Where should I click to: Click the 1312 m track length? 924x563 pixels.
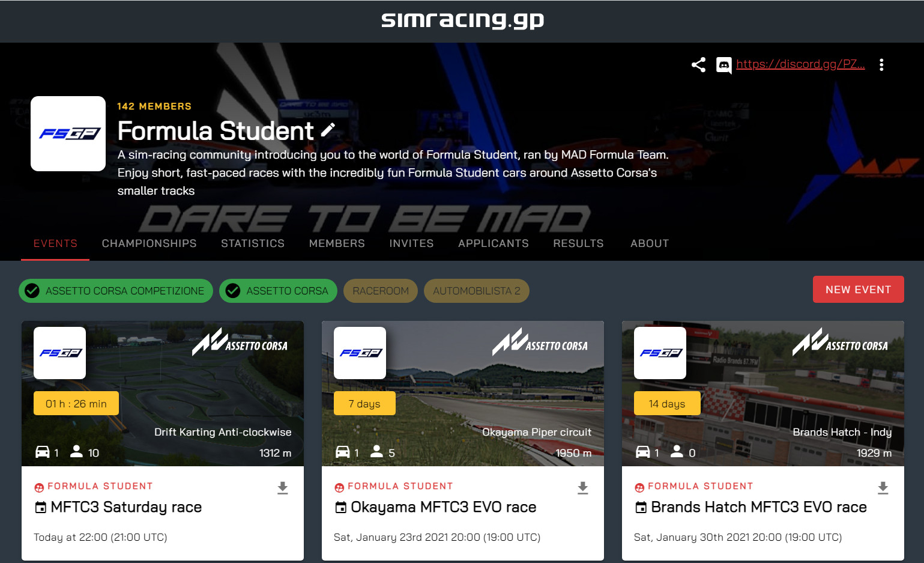coord(276,453)
